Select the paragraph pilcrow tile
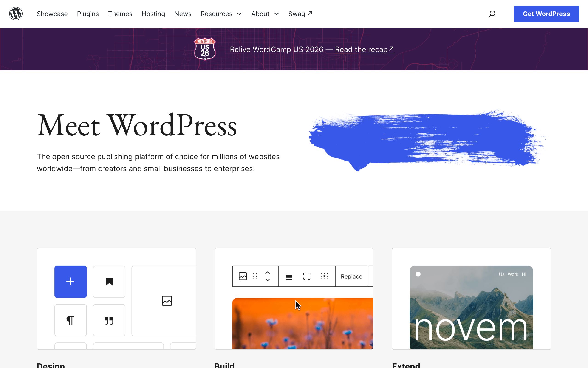Viewport: 588px width, 368px height. [71, 320]
